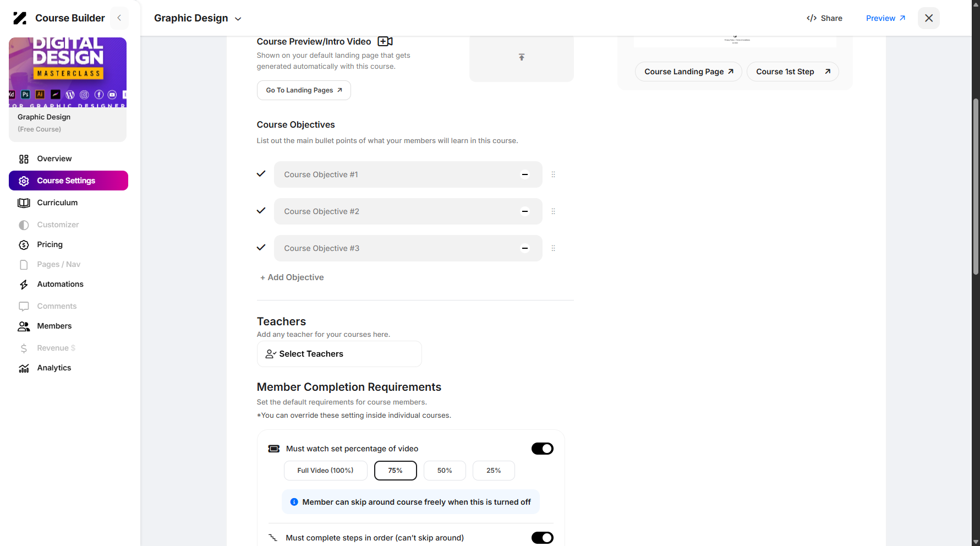Click drag handle for Course Objective #2
Image resolution: width=980 pixels, height=546 pixels.
click(553, 211)
